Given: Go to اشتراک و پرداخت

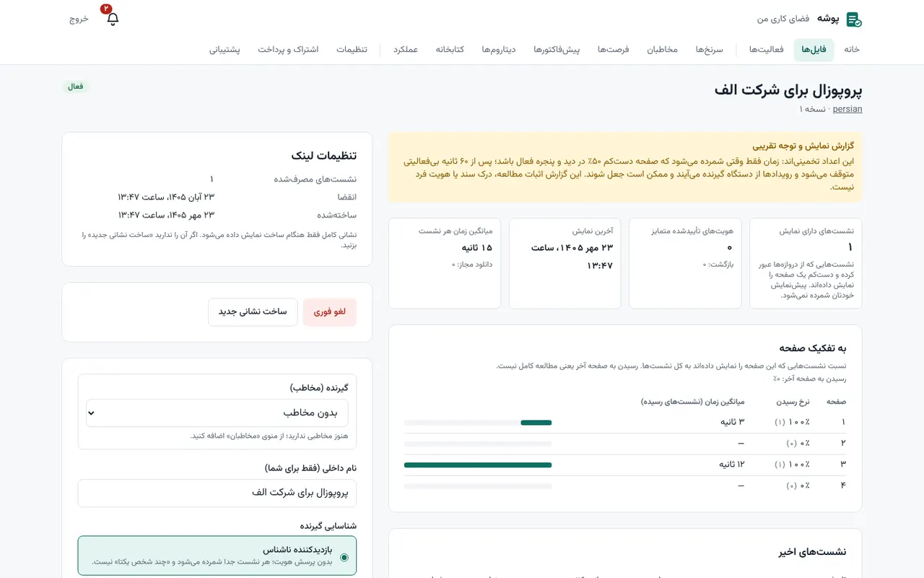Looking at the screenshot, I should point(288,50).
